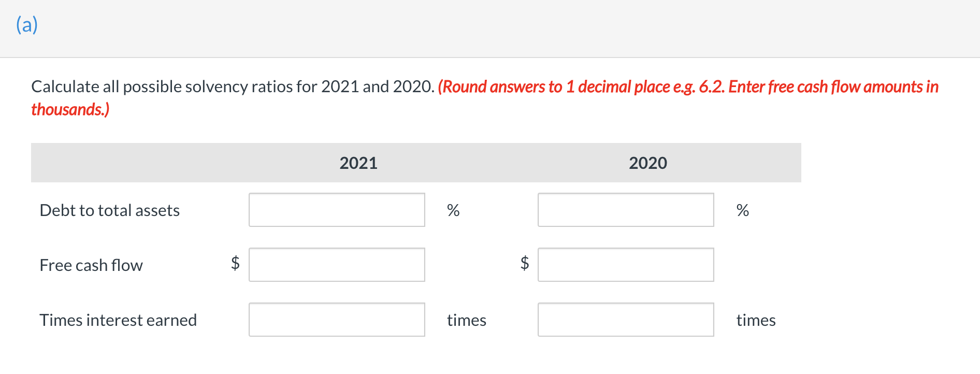Click the Times interest earned 2021 field
The image size is (980, 374).
point(336,320)
